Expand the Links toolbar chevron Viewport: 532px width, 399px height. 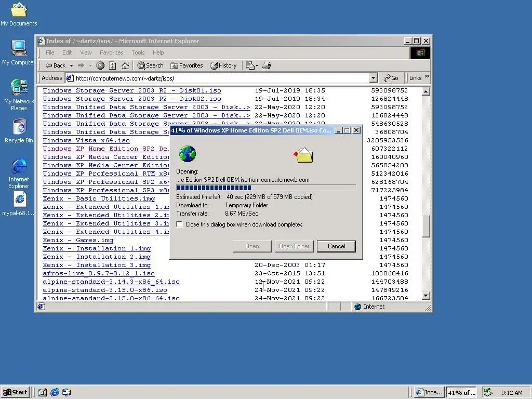click(x=427, y=77)
